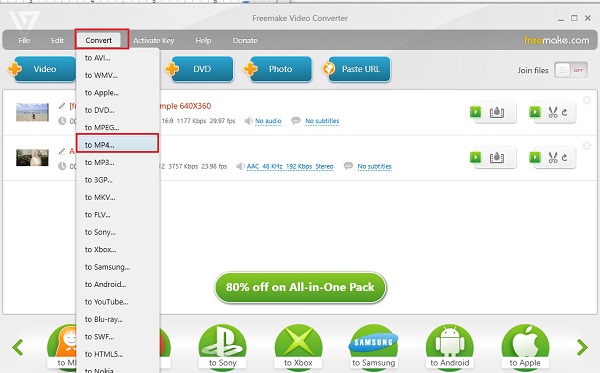Open second video's film effects icon
600x373 pixels.
point(497,158)
